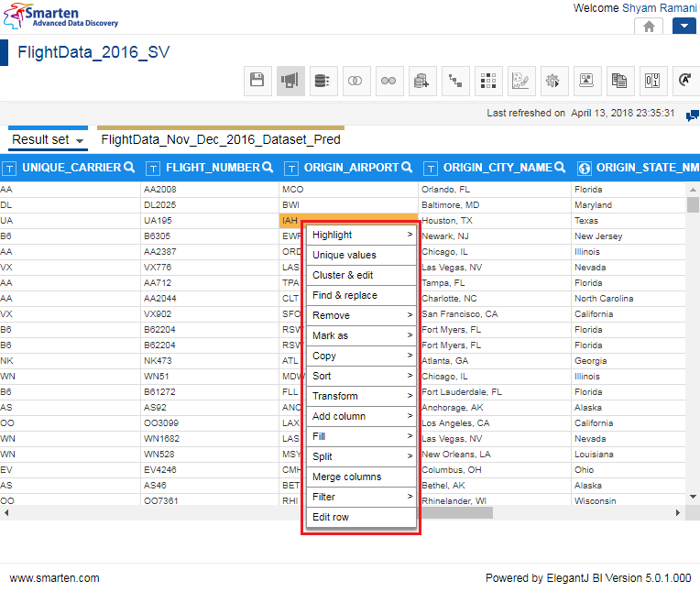Open the Split submenu

click(361, 456)
